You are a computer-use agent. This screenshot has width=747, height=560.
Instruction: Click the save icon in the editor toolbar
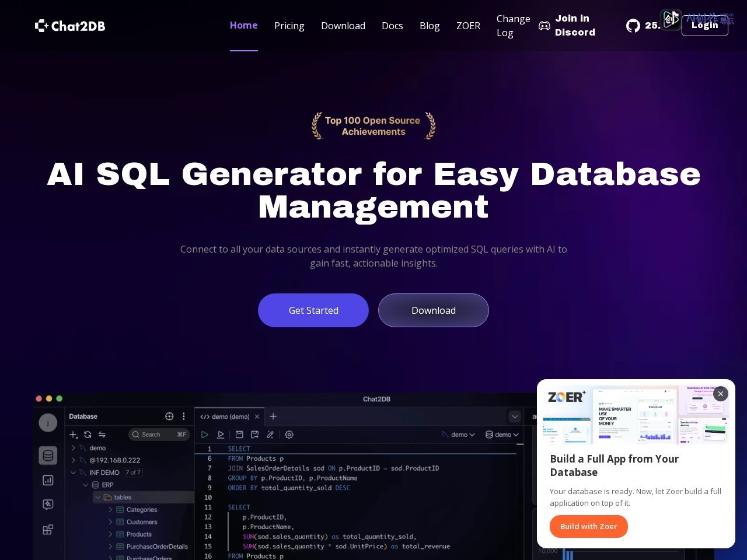click(x=239, y=435)
